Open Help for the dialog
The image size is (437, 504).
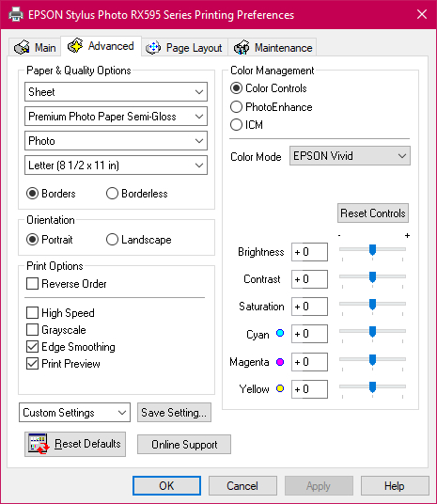395,486
